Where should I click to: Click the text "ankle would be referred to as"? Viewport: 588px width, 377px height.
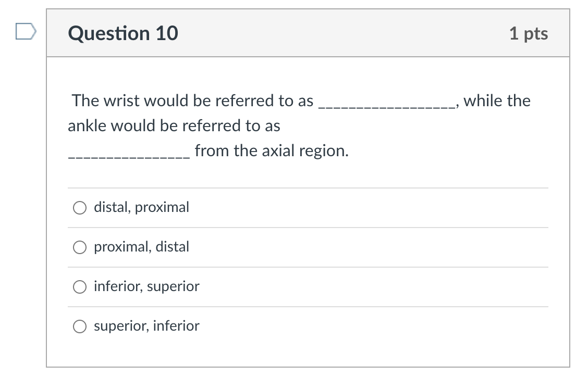pyautogui.click(x=174, y=125)
